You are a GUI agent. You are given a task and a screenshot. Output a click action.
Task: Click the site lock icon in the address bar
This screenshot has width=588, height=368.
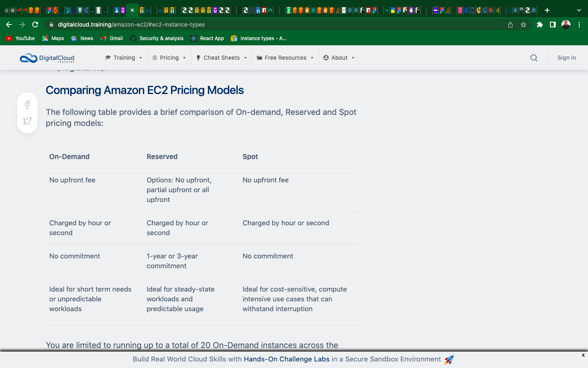tap(51, 25)
